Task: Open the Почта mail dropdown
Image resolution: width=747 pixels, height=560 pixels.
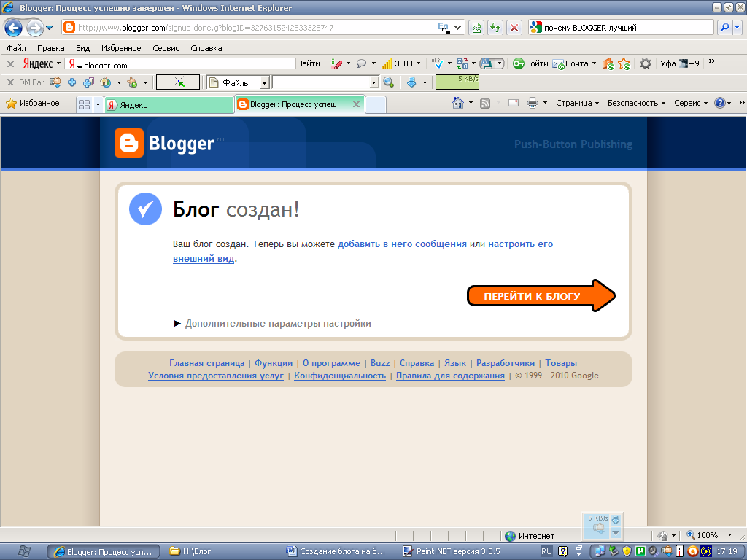Action: [x=594, y=63]
